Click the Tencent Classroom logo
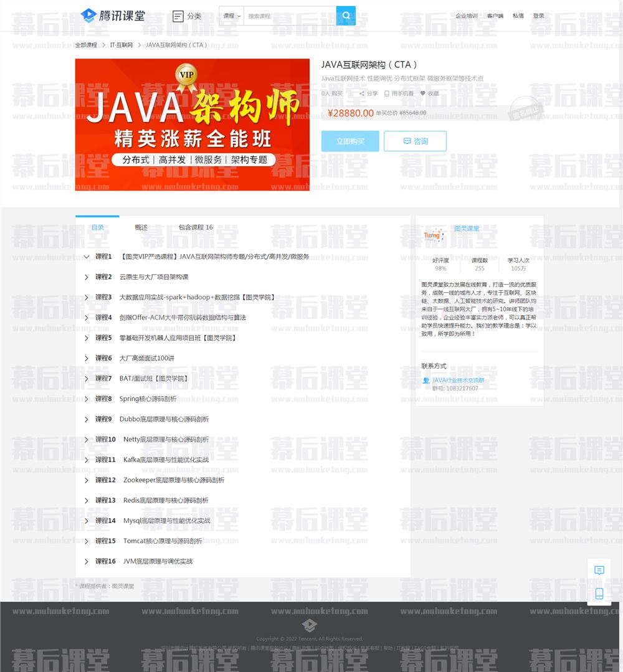This screenshot has width=623, height=672. [x=113, y=16]
